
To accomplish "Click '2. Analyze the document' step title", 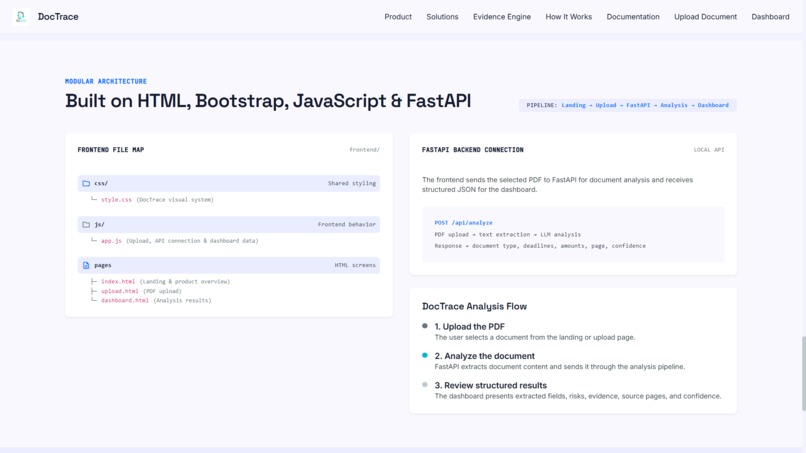I will coord(484,356).
